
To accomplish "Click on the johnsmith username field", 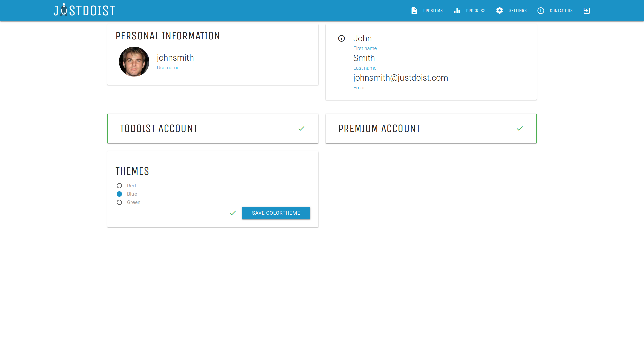I will [175, 58].
